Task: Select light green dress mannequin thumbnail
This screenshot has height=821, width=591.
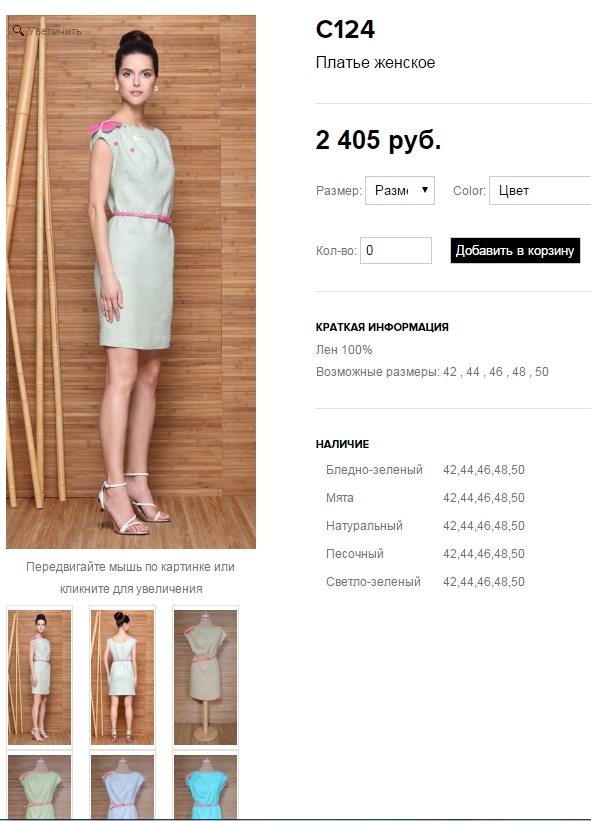Action: (x=39, y=785)
